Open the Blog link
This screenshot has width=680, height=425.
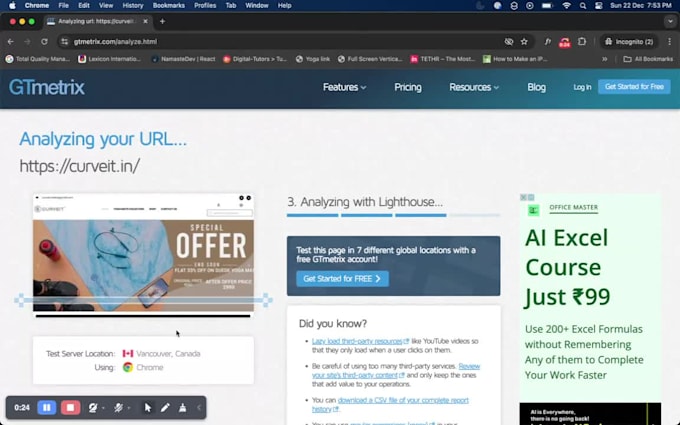tap(536, 87)
